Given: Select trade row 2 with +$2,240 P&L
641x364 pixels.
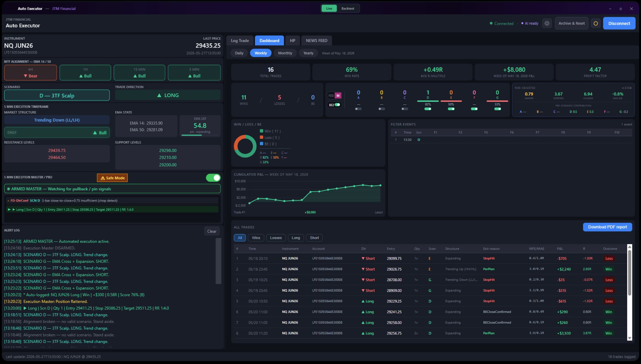Looking at the screenshot, I should tap(430, 269).
